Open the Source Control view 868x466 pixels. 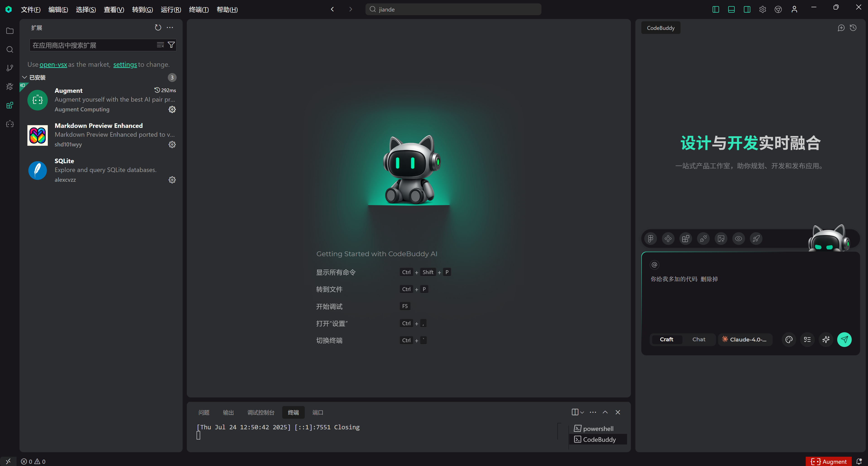click(10, 68)
